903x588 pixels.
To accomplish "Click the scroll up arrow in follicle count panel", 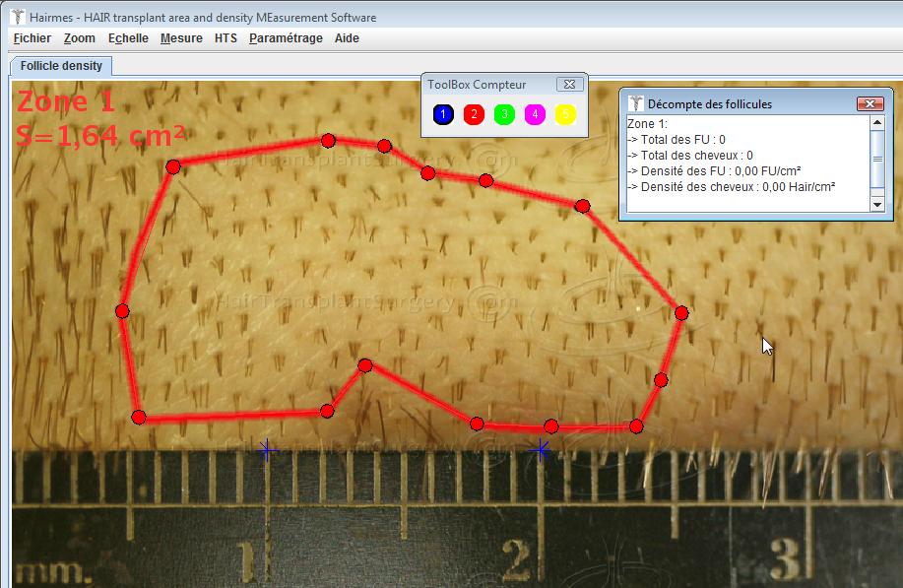I will [x=877, y=122].
